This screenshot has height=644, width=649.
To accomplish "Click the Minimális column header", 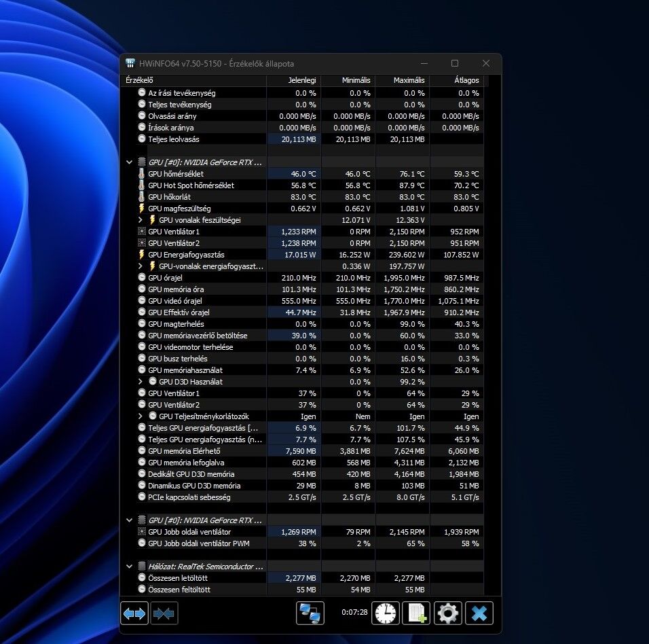I will 348,80.
